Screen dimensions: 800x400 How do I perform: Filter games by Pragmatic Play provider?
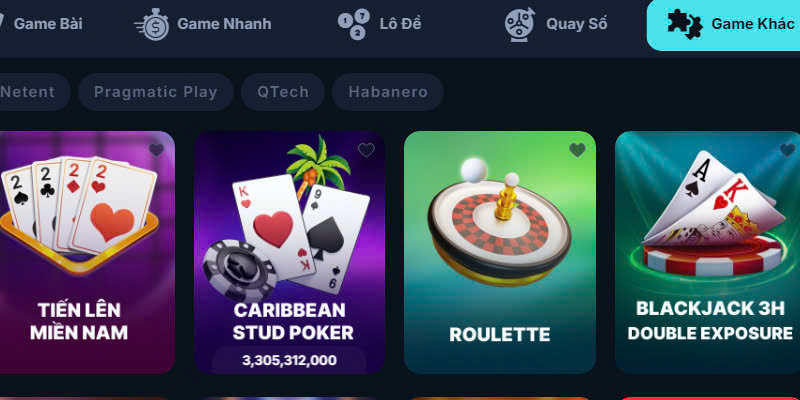click(156, 92)
